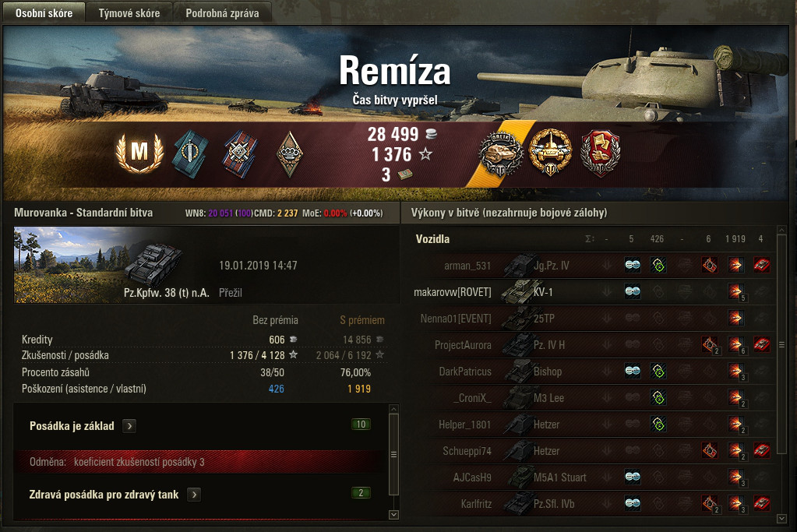This screenshot has height=532, width=797.
Task: Click the Pz.Kpfw. 38 (t) n.A. thumbnail
Action: point(112,265)
